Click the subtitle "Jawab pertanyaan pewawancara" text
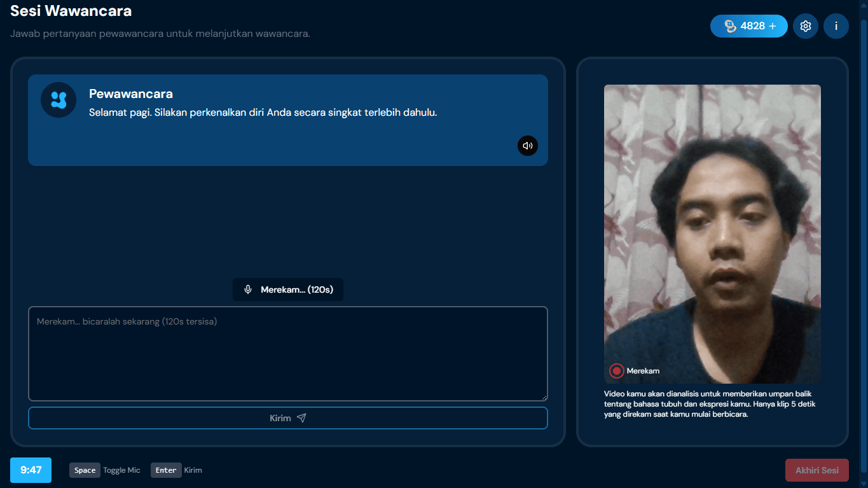This screenshot has height=488, width=868. (x=160, y=33)
